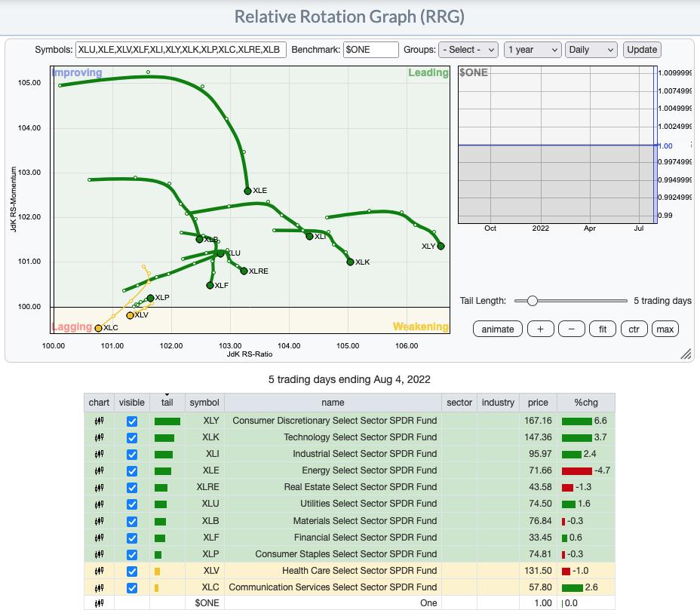Open chart icon for XLV row

click(x=99, y=571)
